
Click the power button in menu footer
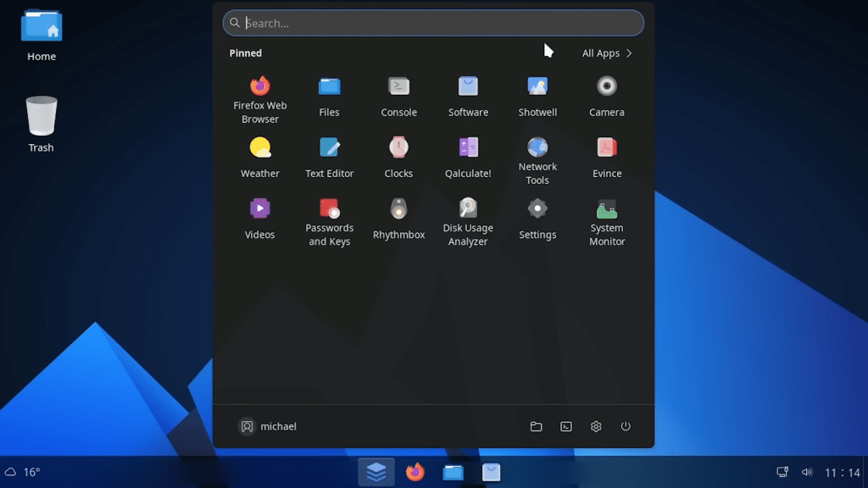(x=626, y=427)
